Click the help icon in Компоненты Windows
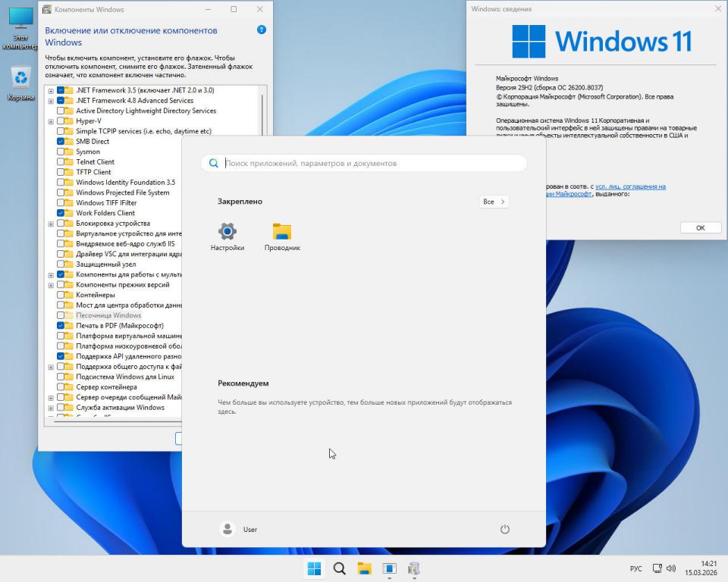The image size is (728, 582). pos(262,30)
